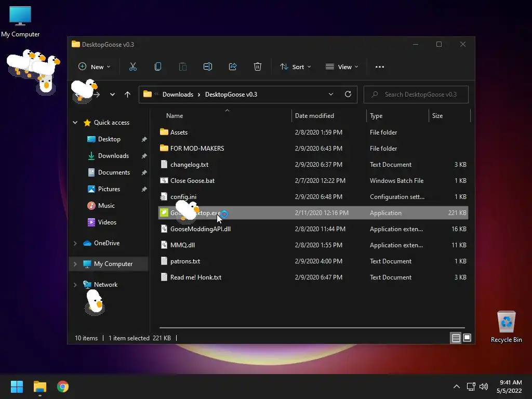Open the Recent locations chevron
532x399 pixels.
[112, 95]
